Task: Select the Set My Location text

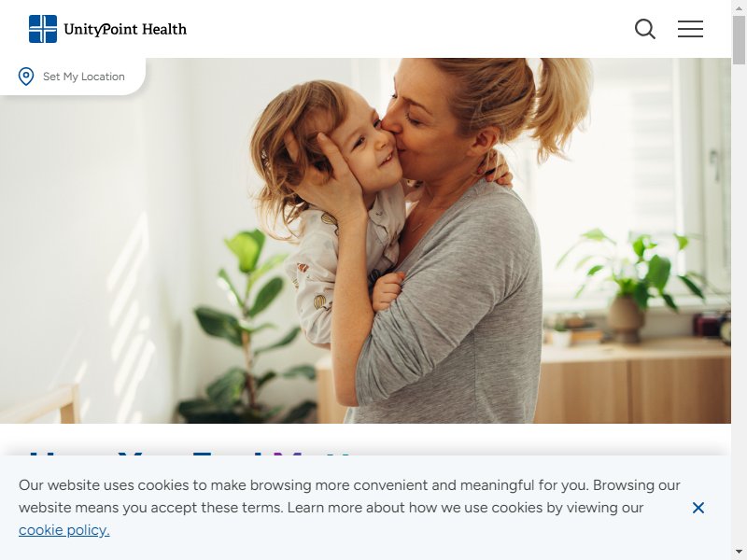Action: 84,77
